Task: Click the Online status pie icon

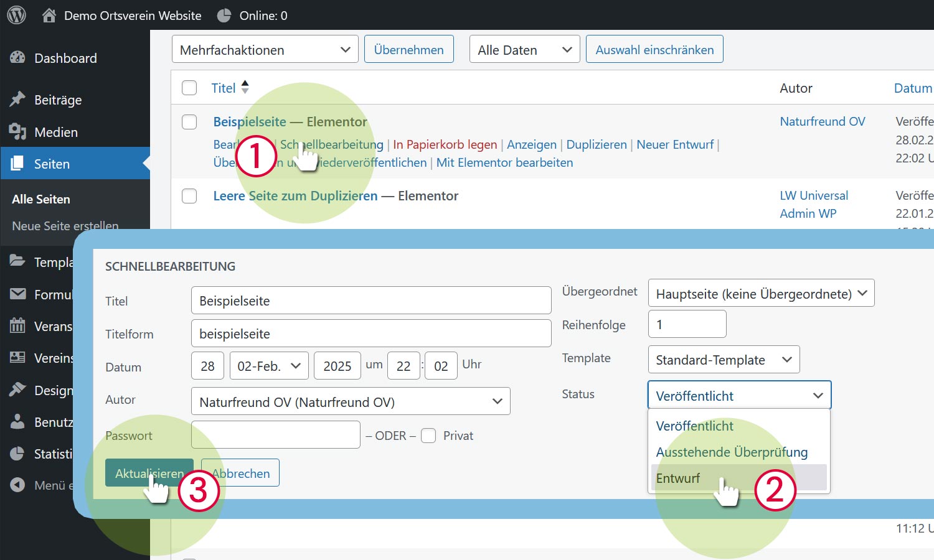Action: pos(224,16)
